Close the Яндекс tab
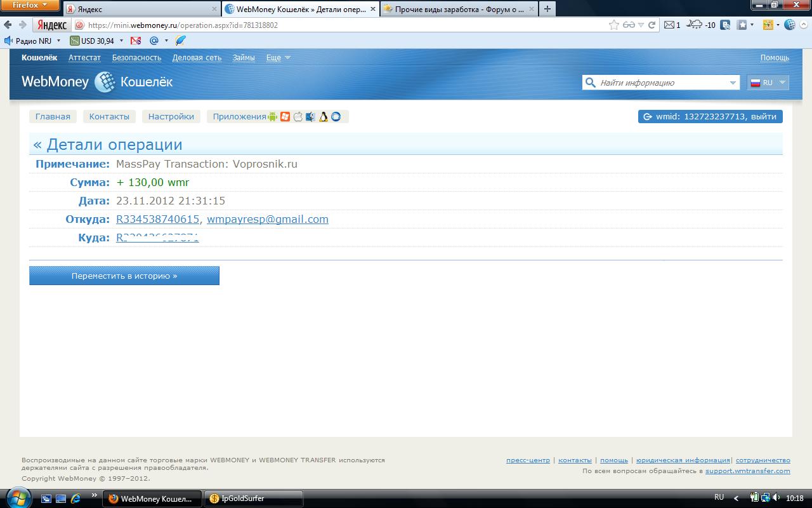This screenshot has height=508, width=812. tap(214, 9)
